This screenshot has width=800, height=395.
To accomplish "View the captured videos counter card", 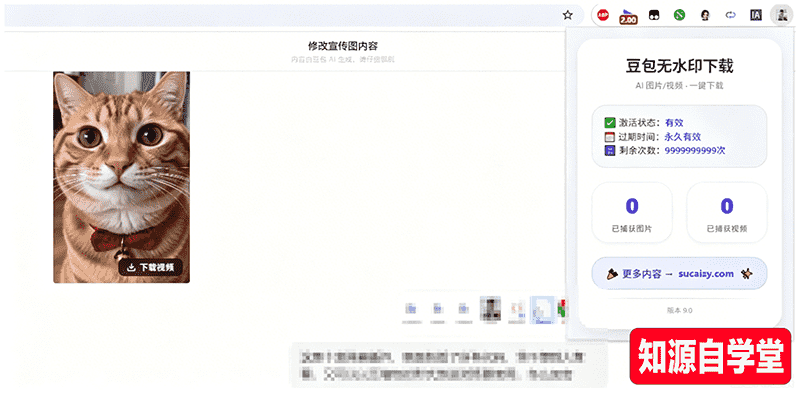I will [x=727, y=212].
